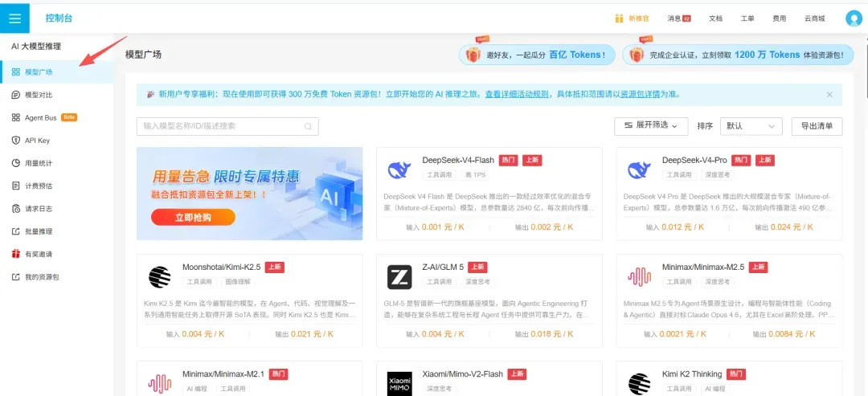Click the 我的资源包 sidebar icon
The image size is (868, 396).
pos(16,276)
